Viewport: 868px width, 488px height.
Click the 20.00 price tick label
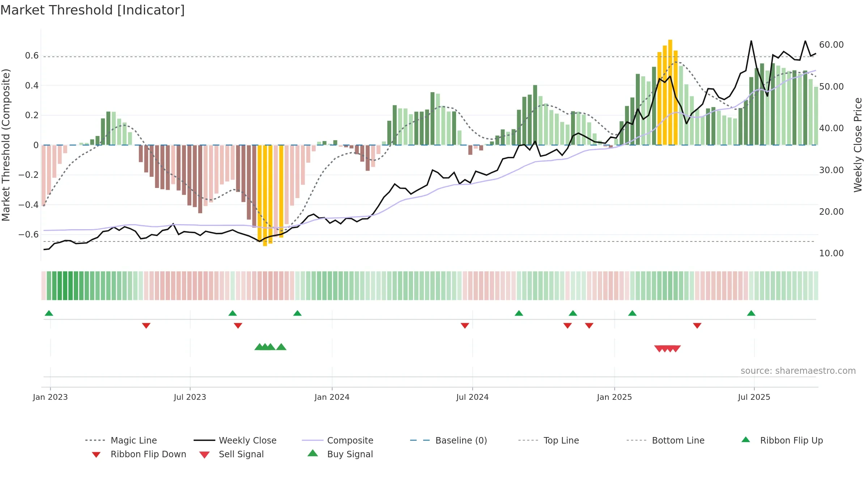click(831, 212)
